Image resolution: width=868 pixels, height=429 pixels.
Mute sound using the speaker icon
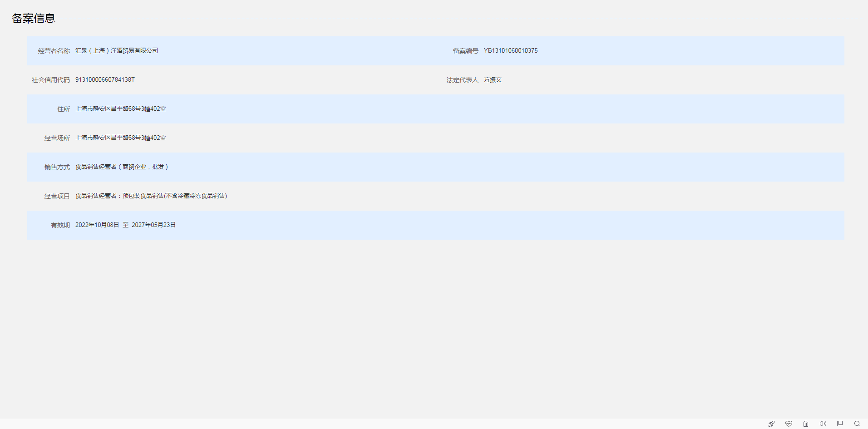823,424
